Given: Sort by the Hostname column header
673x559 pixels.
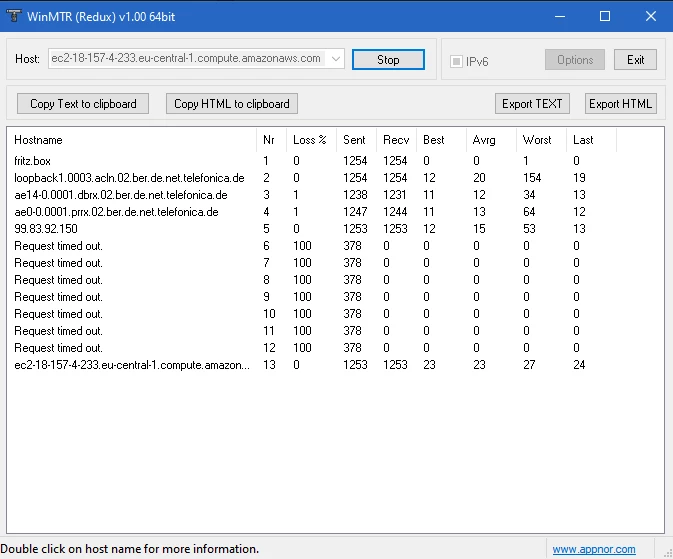Looking at the screenshot, I should point(38,140).
